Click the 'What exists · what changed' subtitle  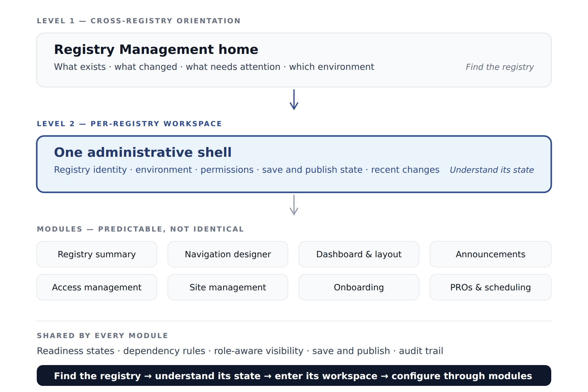pyautogui.click(x=214, y=67)
